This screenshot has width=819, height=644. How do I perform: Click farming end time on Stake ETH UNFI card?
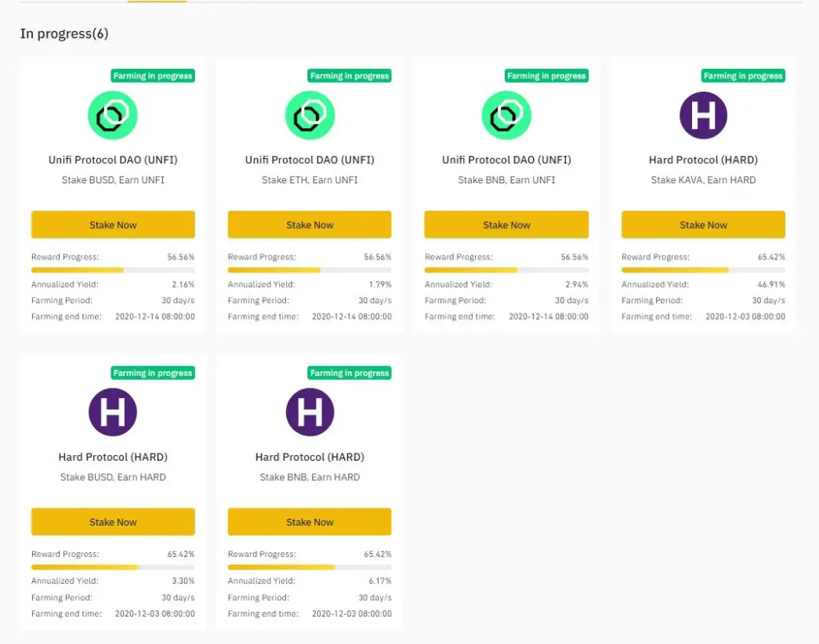(x=352, y=317)
